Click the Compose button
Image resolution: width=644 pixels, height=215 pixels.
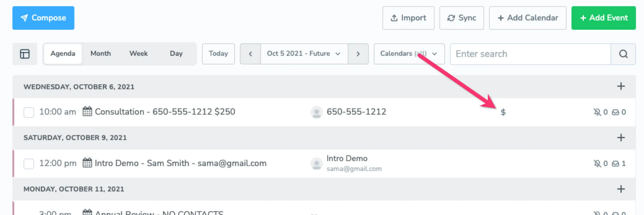pos(43,18)
